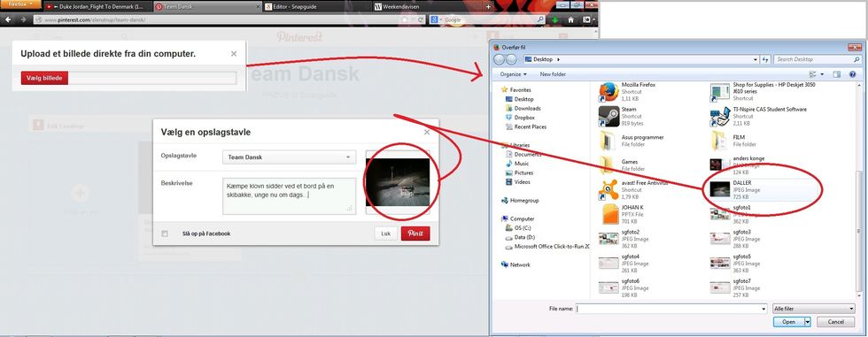Open the view options dropdown arrow

click(x=822, y=74)
